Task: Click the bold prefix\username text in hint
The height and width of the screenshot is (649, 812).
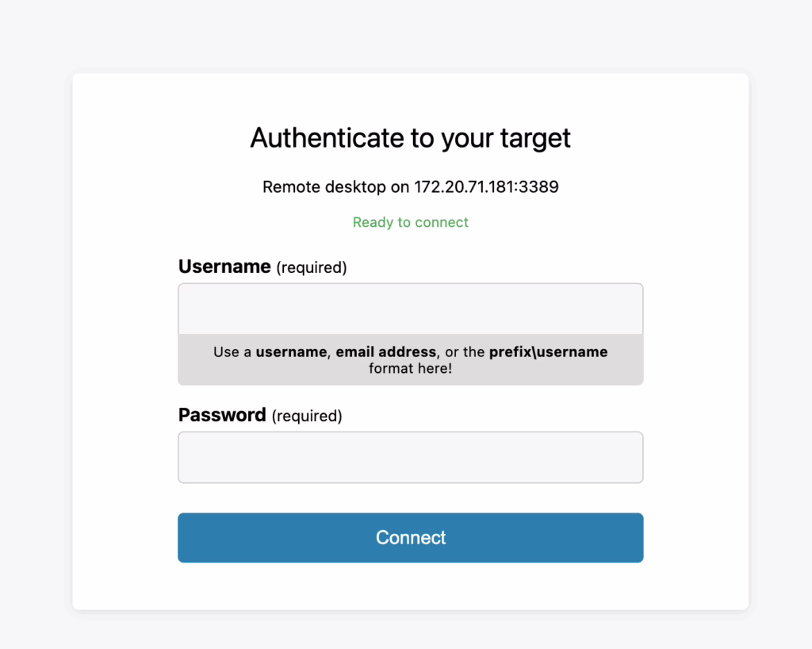Action: (x=549, y=351)
